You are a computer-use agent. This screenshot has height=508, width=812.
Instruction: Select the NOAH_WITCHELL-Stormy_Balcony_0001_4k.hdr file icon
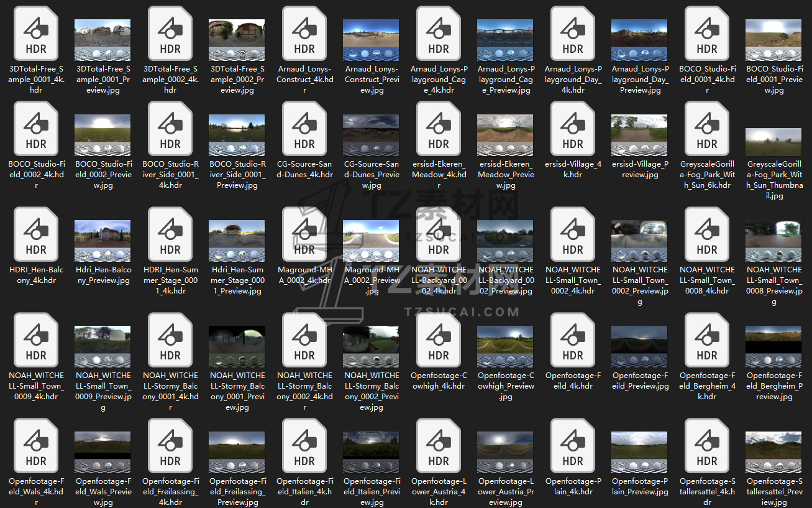point(170,341)
